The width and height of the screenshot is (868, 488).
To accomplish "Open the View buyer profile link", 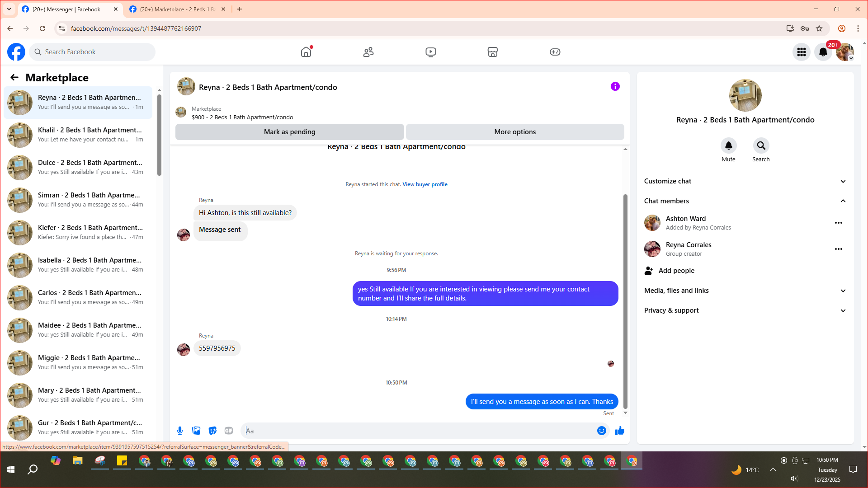I will (425, 184).
